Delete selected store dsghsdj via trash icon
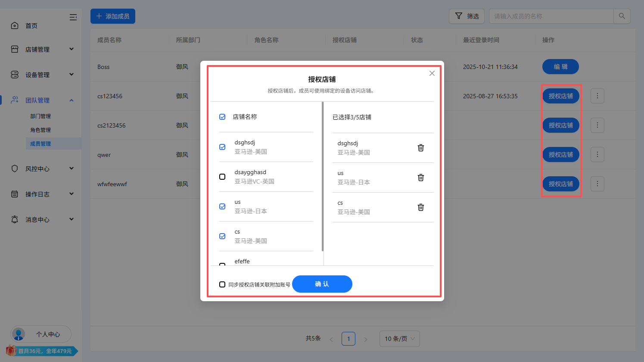Image resolution: width=644 pixels, height=362 pixels. pyautogui.click(x=420, y=147)
